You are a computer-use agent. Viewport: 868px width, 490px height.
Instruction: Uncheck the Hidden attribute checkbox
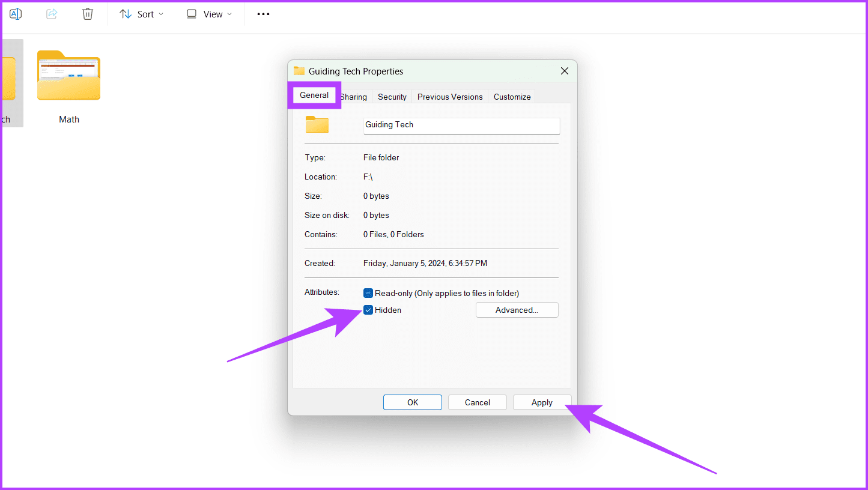point(369,310)
